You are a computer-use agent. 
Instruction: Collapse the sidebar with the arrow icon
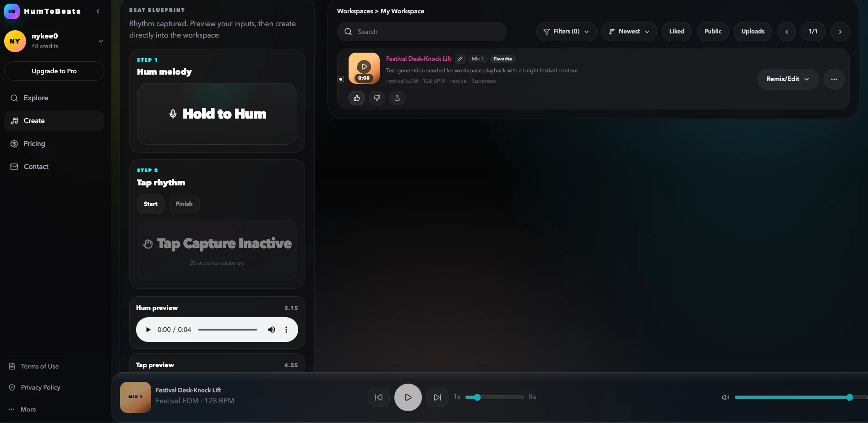[x=98, y=11]
